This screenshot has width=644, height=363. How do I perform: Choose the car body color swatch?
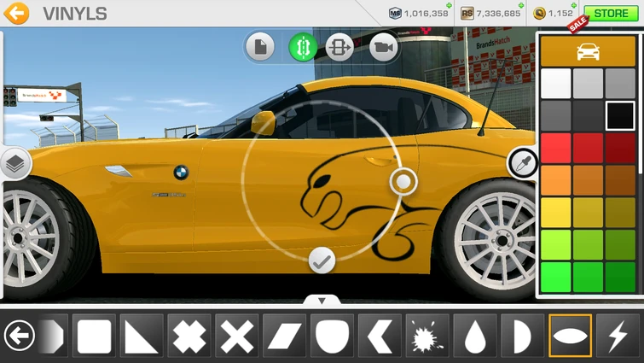588,51
